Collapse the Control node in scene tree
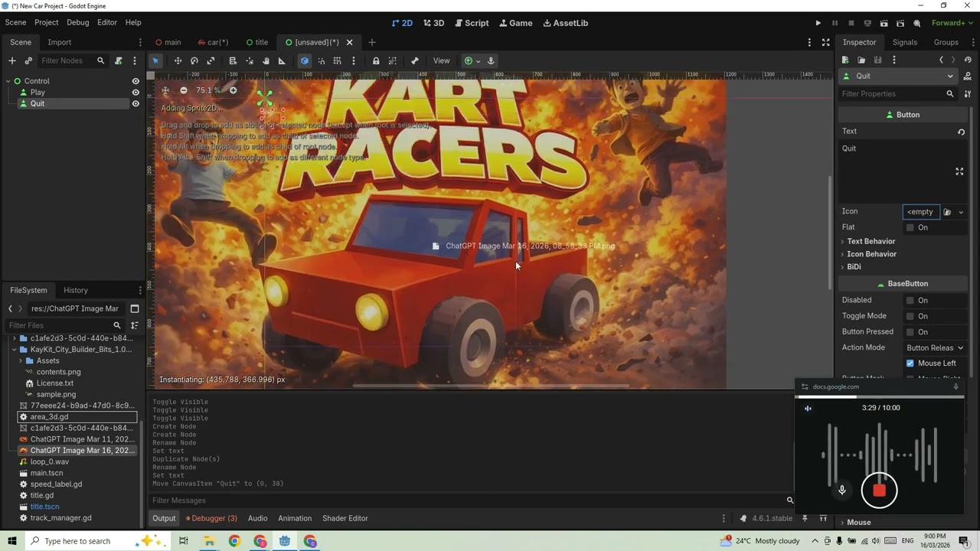 click(8, 81)
